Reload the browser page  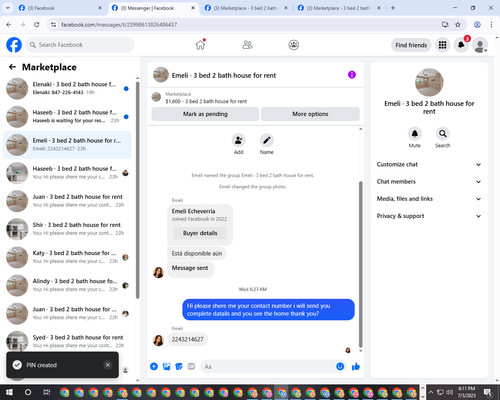point(37,25)
